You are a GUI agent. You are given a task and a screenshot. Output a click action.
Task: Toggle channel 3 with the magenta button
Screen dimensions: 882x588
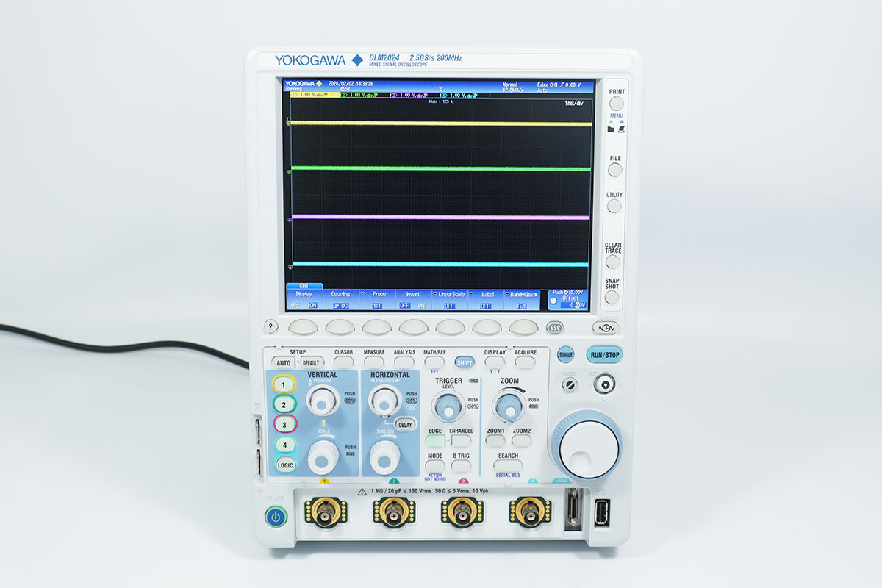(x=284, y=424)
